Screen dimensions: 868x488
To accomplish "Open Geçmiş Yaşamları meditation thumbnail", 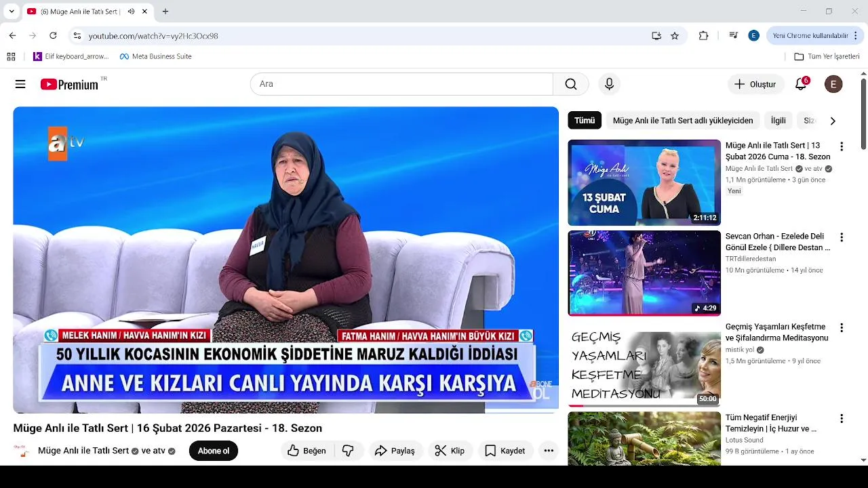I will pos(644,364).
